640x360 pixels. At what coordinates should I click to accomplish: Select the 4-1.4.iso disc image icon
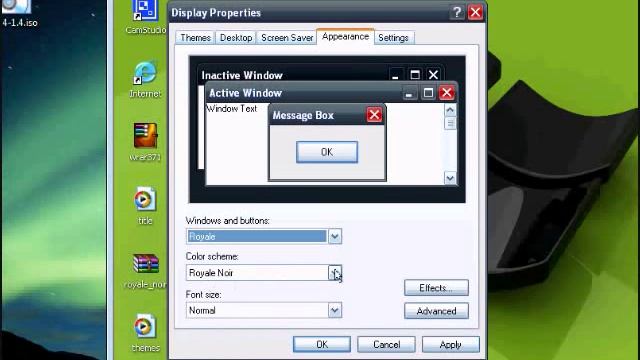[20, 14]
